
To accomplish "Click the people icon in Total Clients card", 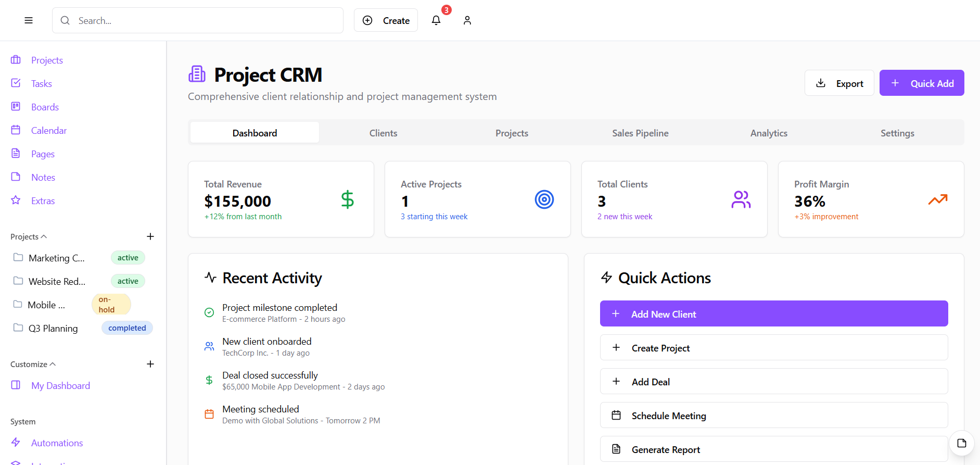I will click(x=741, y=199).
